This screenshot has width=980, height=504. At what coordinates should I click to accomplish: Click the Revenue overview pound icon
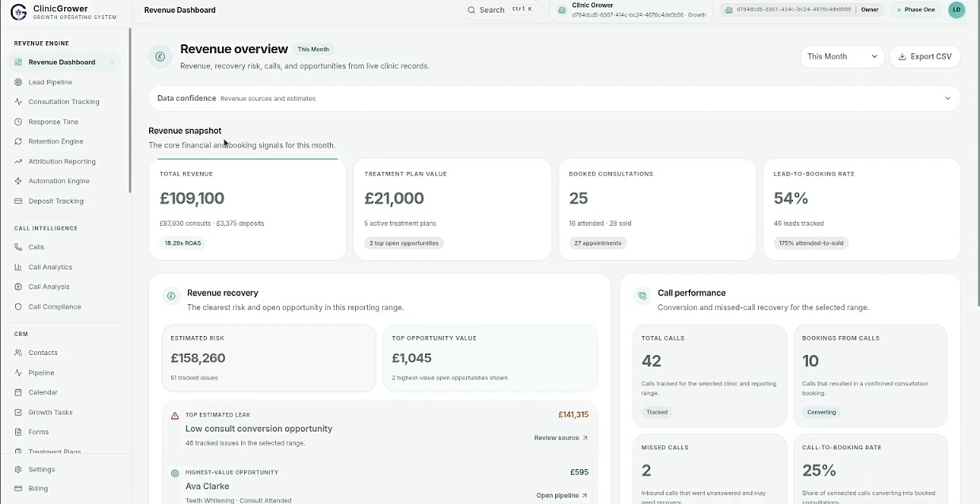160,56
